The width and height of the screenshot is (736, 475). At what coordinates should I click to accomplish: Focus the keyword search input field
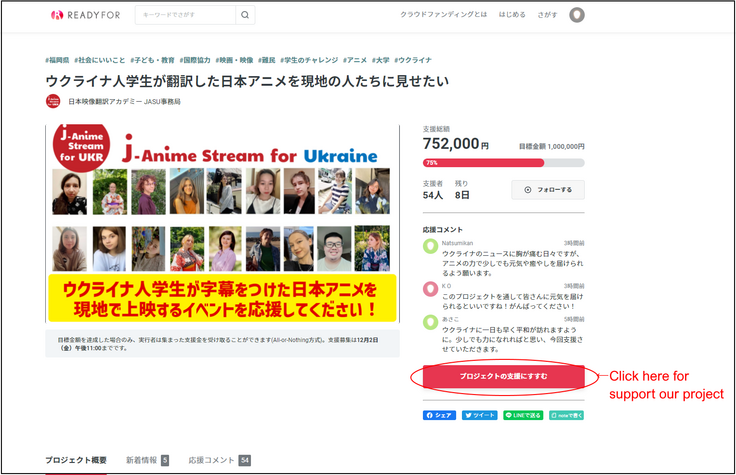click(183, 16)
